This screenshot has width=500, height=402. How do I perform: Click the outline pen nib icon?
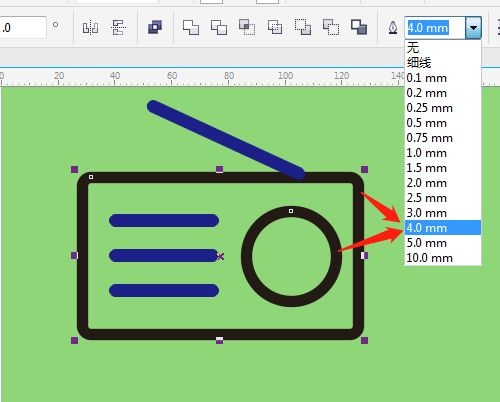pos(393,28)
